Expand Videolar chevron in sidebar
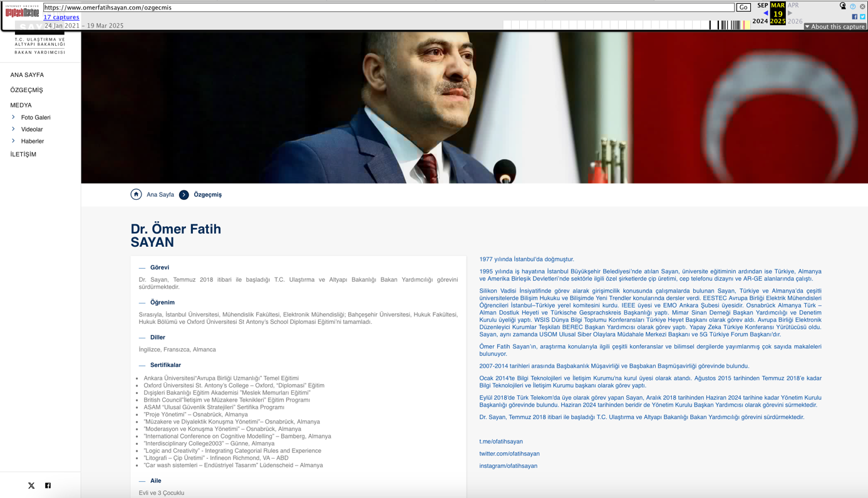Viewport: 868px width, 498px height. click(13, 129)
